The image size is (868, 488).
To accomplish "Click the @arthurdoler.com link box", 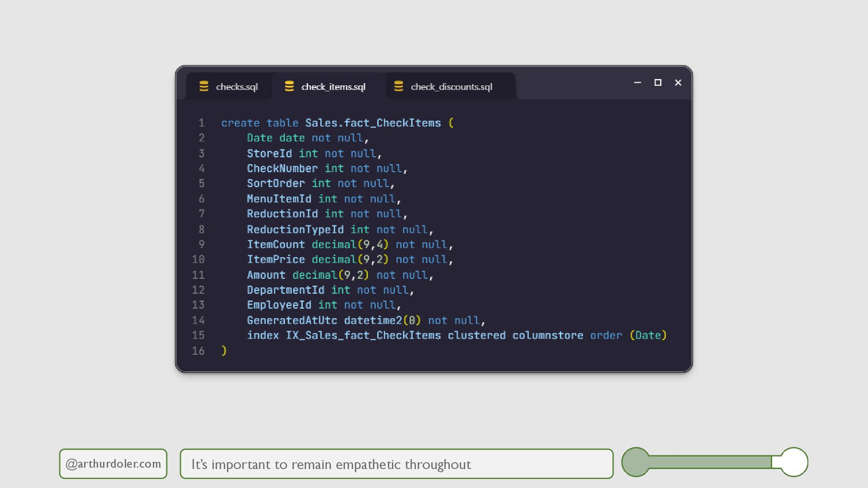I will 113,464.
